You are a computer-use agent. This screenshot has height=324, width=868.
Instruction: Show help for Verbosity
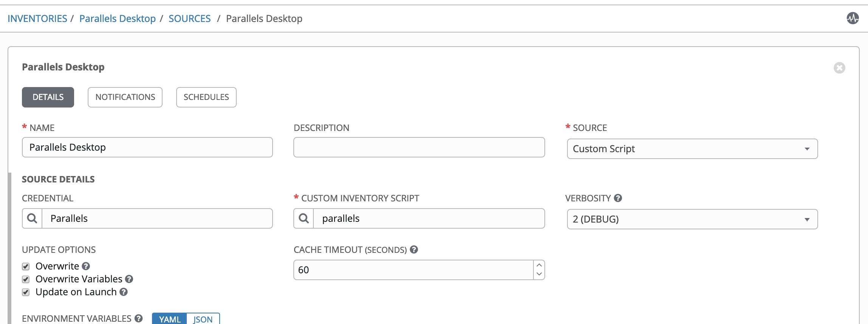point(618,198)
